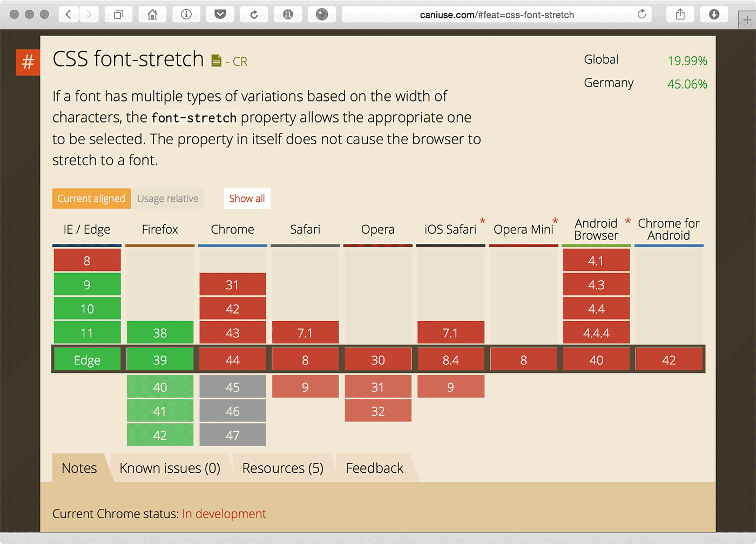Click the IE / Edge column header
756x544 pixels.
[x=87, y=229]
